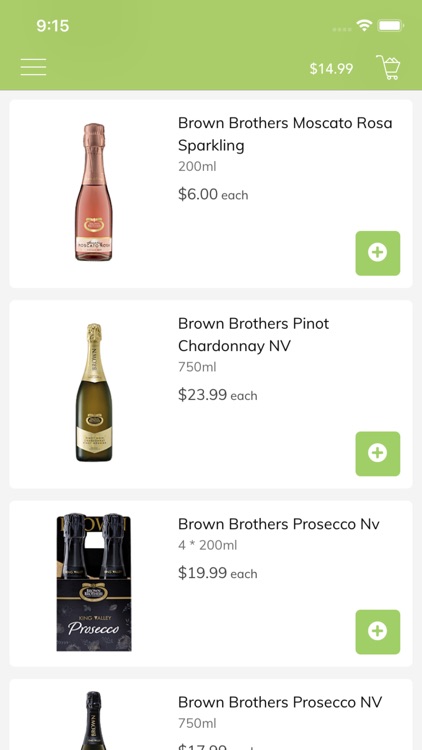Add Pinot Chardonnay NV to cart
422x750 pixels.
click(x=378, y=453)
